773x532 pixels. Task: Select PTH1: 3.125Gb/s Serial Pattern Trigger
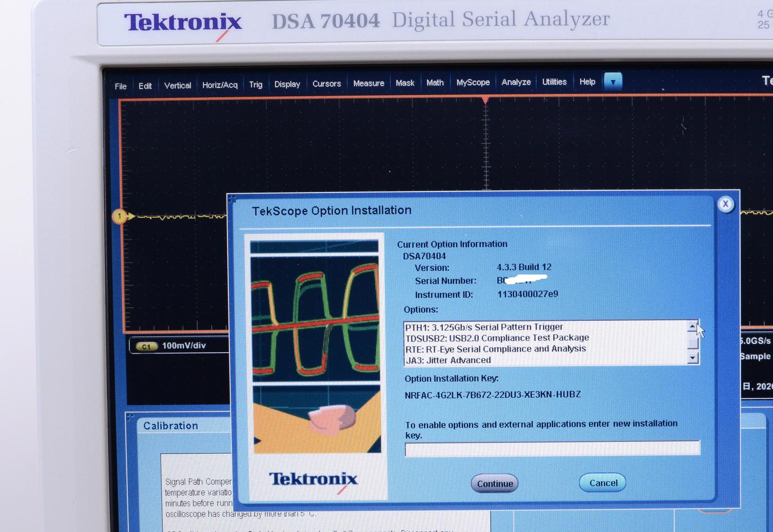pos(483,327)
